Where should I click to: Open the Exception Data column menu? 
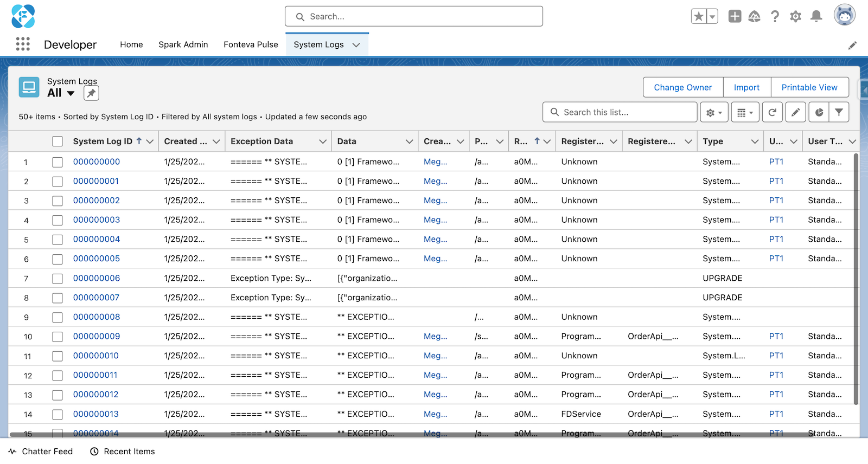tap(323, 141)
